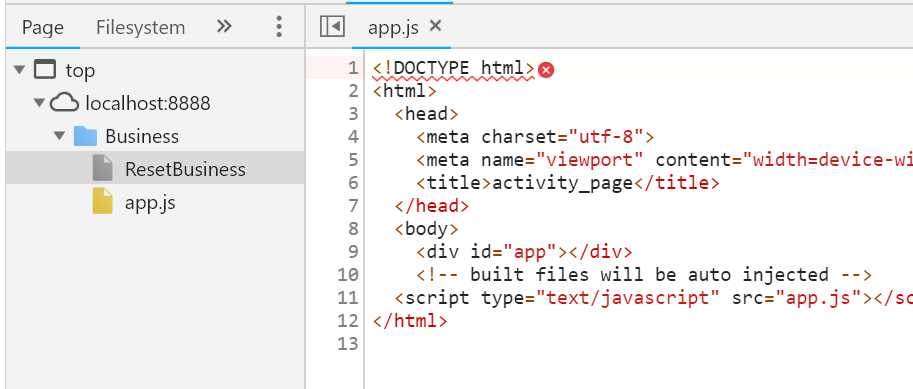This screenshot has width=913, height=389.
Task: Click line number 13 in gutter
Action: [348, 344]
